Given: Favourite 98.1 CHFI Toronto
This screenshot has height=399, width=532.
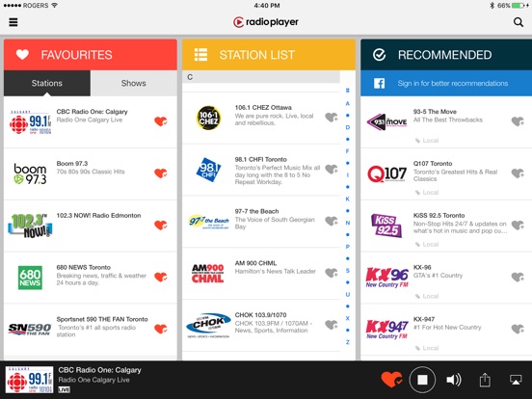Looking at the screenshot, I should pyautogui.click(x=332, y=169).
